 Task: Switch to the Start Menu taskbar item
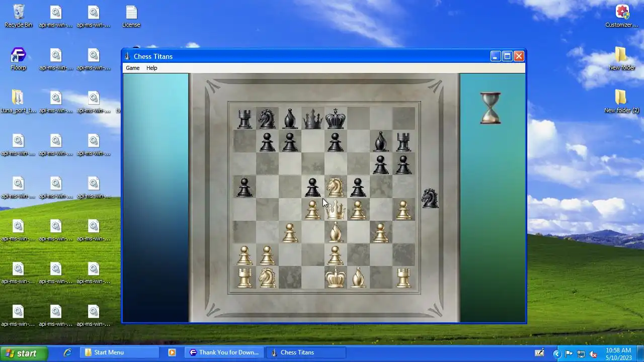coord(120,352)
